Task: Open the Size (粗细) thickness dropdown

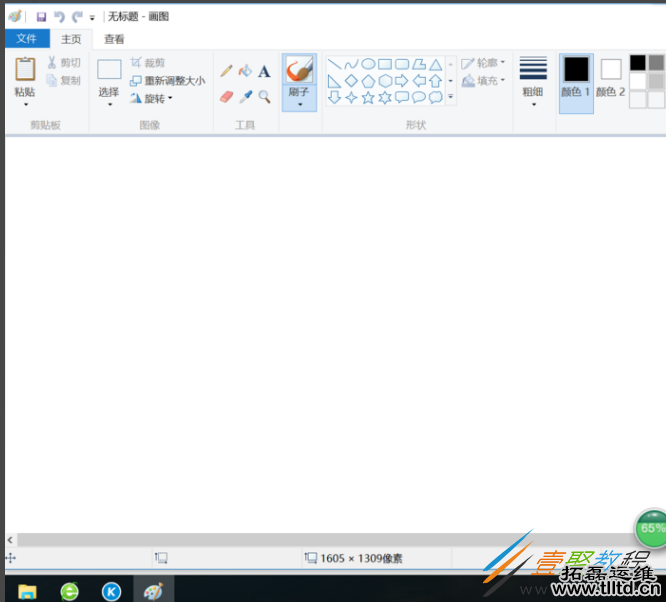Action: (533, 78)
